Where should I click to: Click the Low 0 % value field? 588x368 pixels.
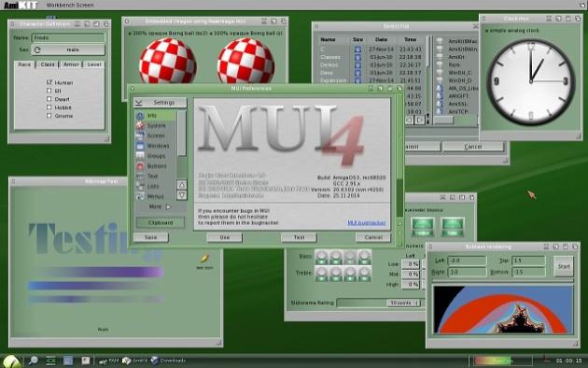(x=411, y=264)
